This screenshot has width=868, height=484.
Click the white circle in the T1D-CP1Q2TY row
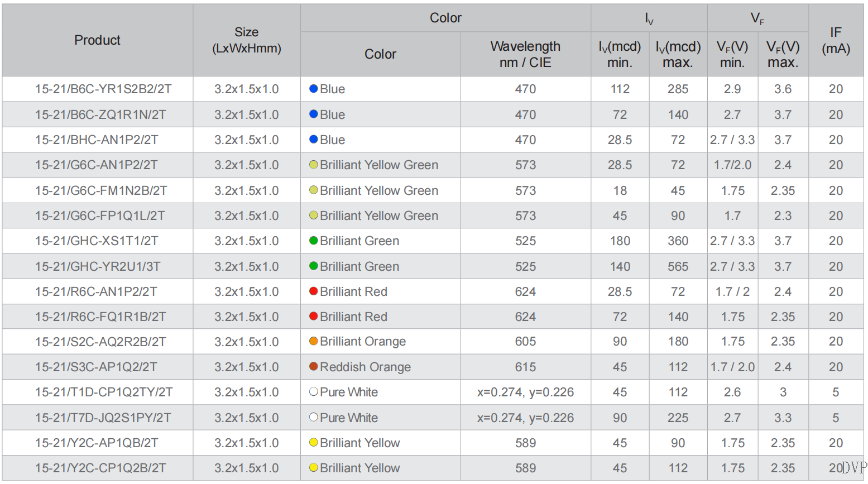314,392
